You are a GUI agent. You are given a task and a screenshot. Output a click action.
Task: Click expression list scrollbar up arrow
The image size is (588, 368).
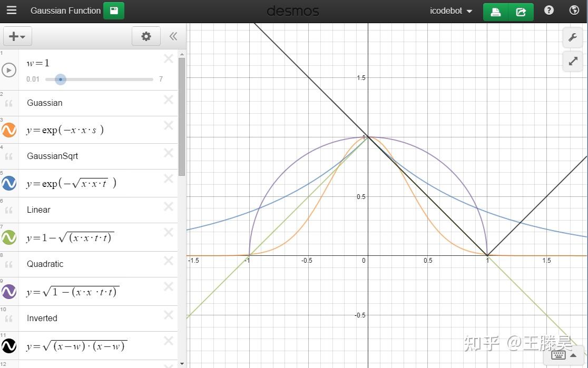pyautogui.click(x=182, y=54)
